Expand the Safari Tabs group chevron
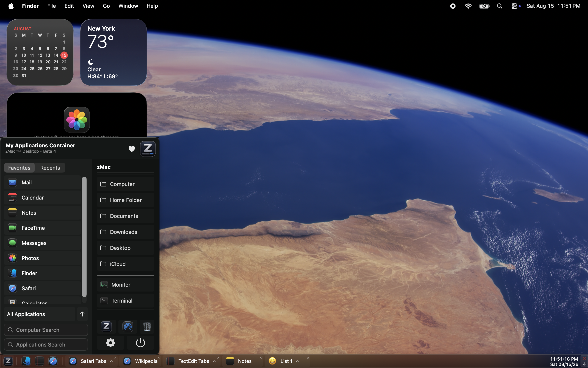 [x=111, y=361]
